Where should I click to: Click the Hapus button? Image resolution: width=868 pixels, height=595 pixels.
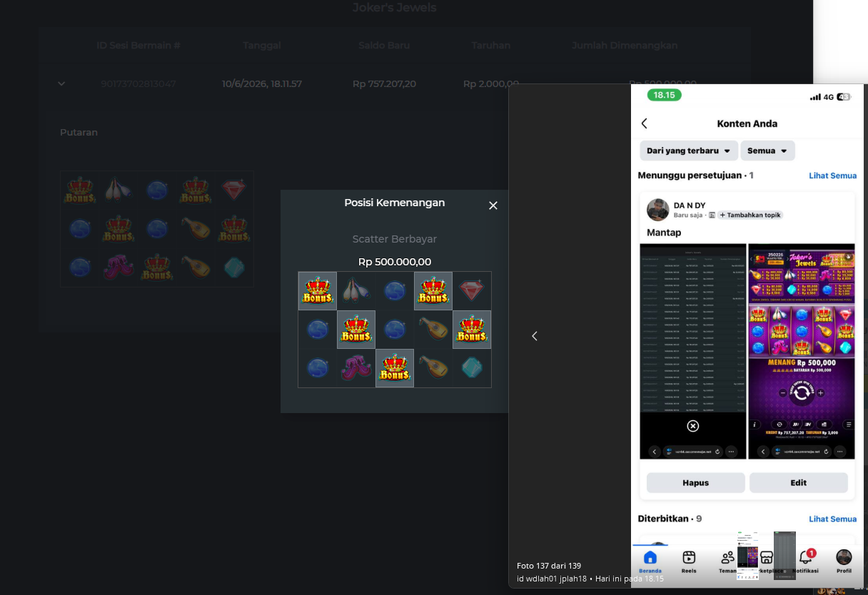click(695, 483)
